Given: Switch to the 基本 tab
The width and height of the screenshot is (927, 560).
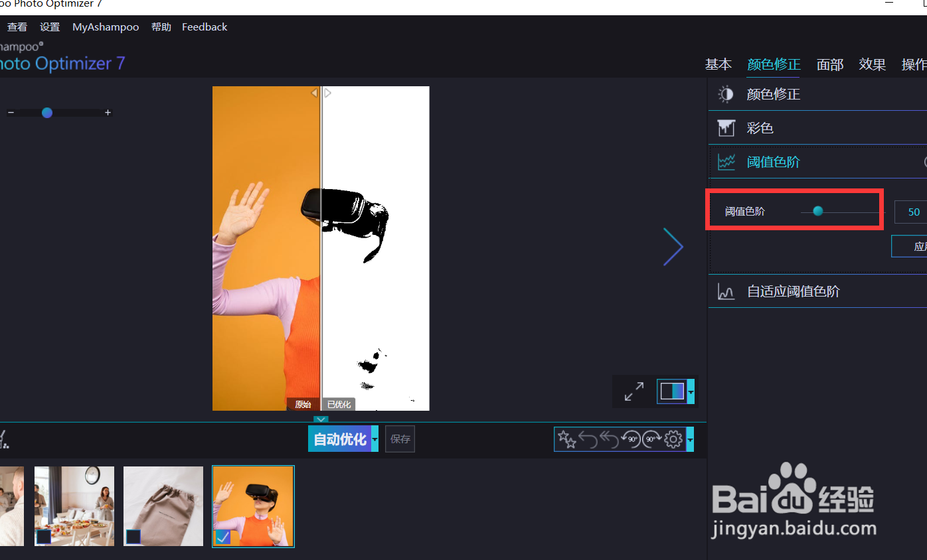Looking at the screenshot, I should pos(718,64).
